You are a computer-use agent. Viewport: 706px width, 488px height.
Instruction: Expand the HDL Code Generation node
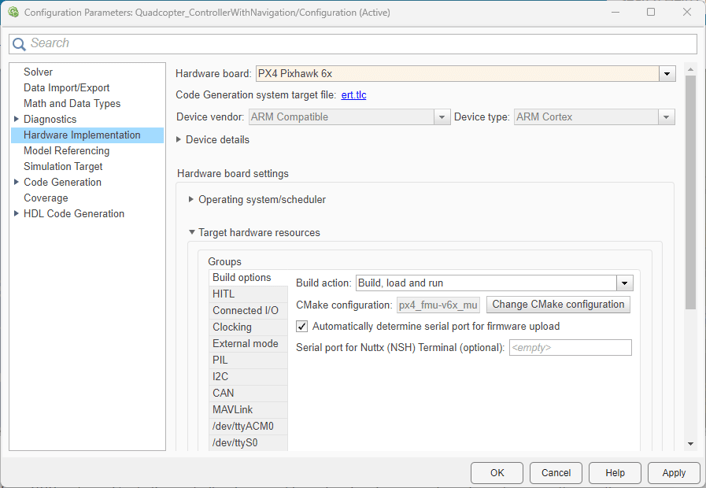(x=16, y=213)
